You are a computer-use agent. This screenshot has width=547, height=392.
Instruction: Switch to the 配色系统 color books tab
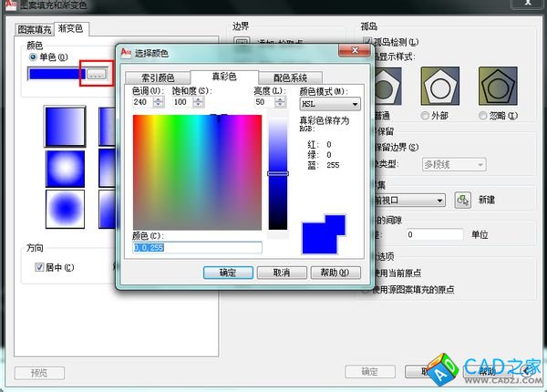(x=286, y=77)
